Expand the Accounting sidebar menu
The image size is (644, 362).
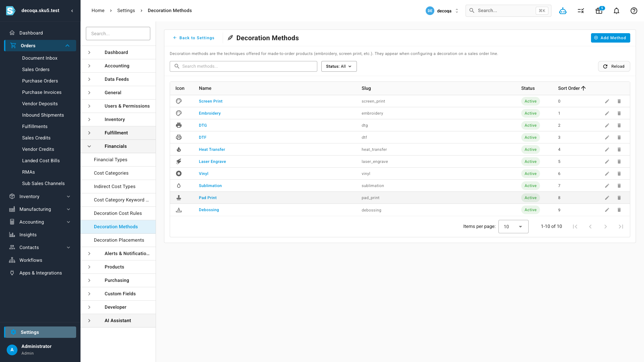click(68, 222)
